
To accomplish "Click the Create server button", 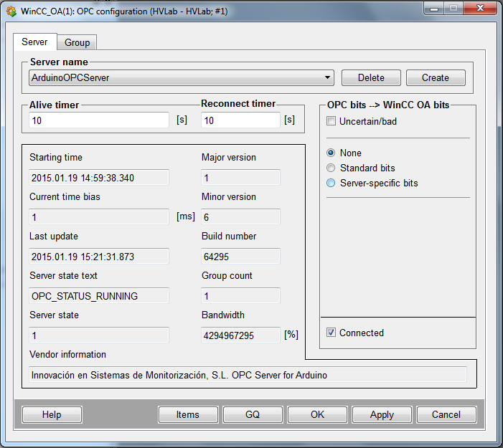I will [436, 78].
